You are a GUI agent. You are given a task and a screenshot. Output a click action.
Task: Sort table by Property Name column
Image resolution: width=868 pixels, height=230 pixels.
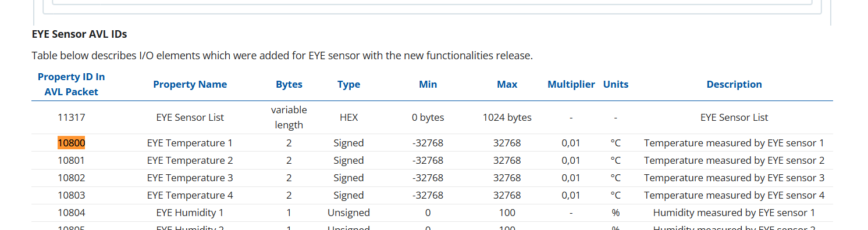click(190, 84)
